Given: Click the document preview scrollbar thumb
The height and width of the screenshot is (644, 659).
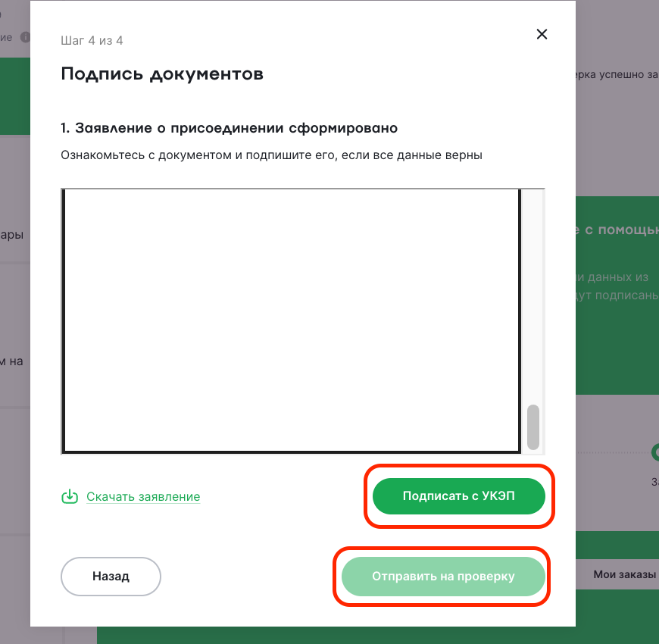Looking at the screenshot, I should click(533, 427).
